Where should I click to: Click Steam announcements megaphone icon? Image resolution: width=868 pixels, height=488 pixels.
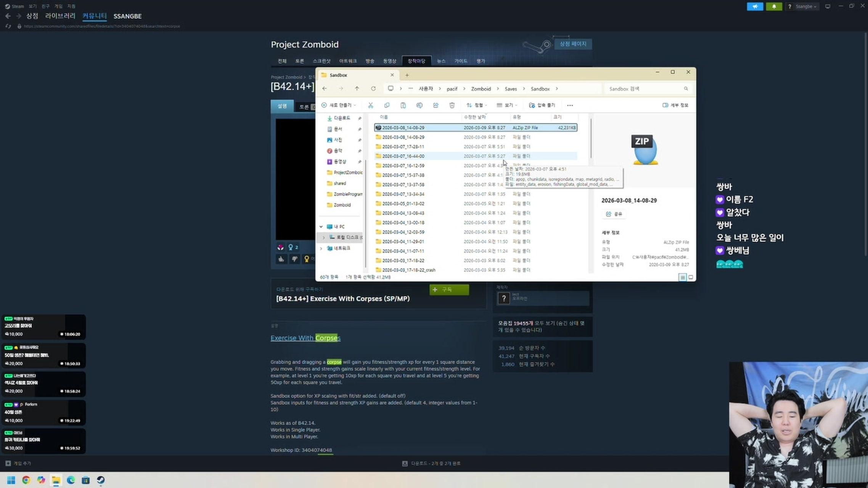[x=755, y=6]
